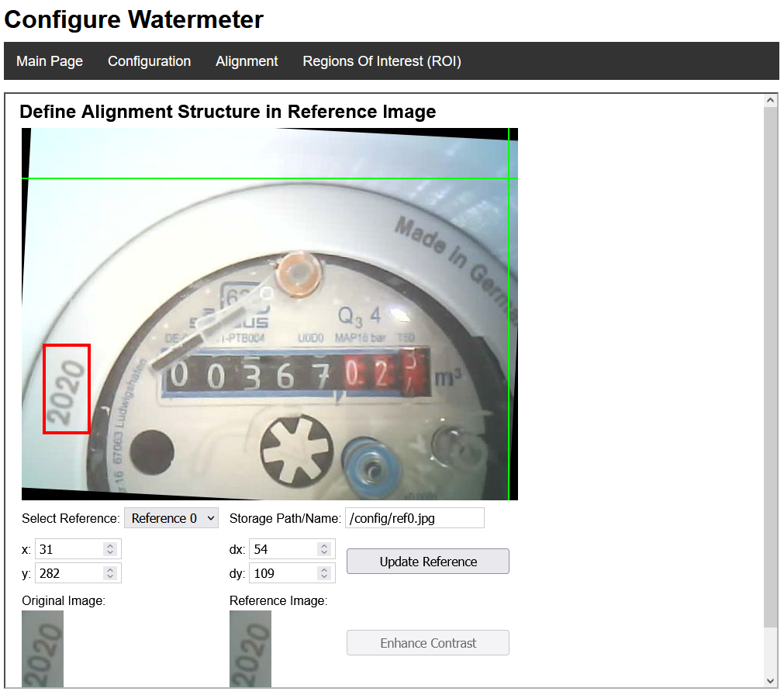The image size is (784, 695).
Task: Click the vertical scrollbar thumb
Action: click(x=771, y=366)
